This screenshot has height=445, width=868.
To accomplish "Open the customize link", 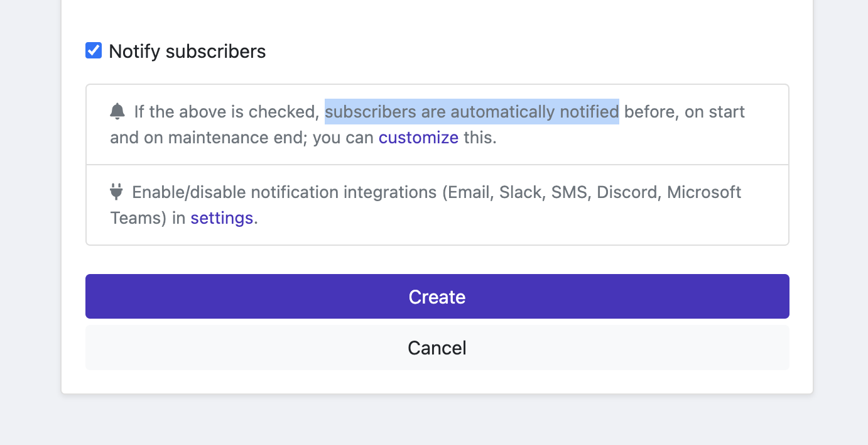I will click(418, 137).
